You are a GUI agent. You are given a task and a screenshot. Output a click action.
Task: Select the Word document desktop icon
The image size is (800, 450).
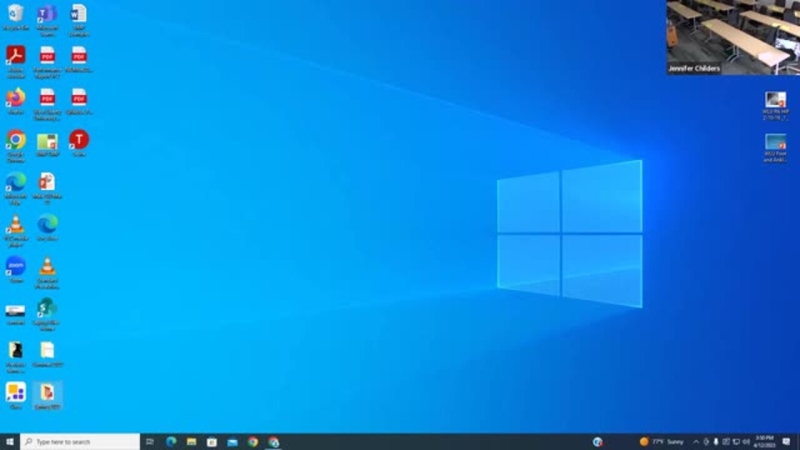pos(79,14)
